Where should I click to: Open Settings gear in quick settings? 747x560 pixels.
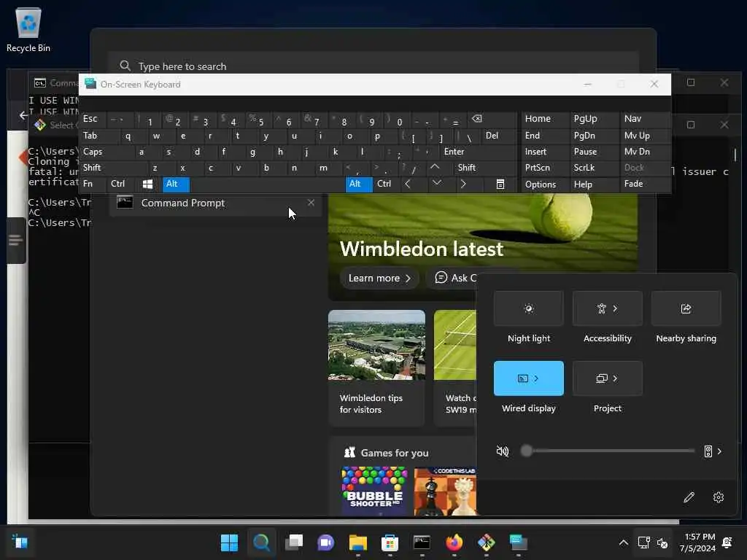pos(719,497)
